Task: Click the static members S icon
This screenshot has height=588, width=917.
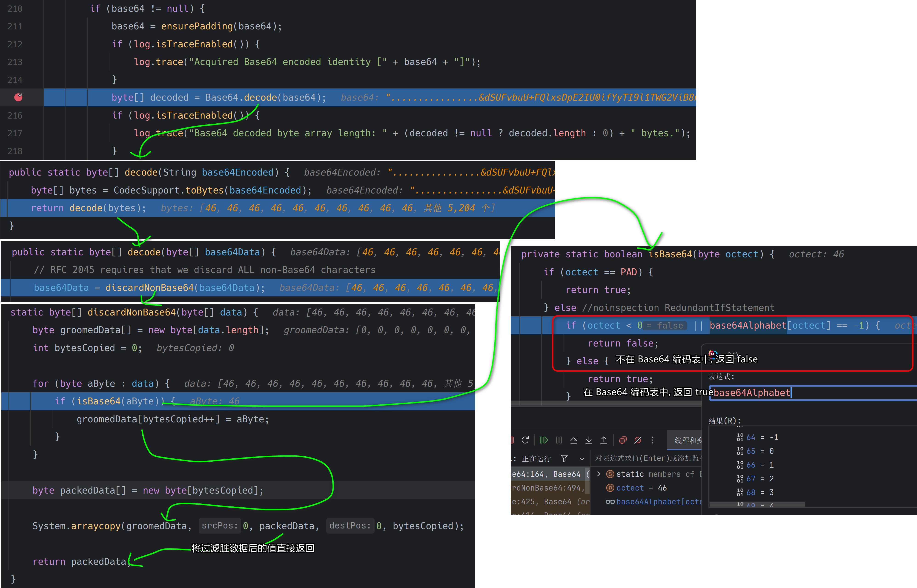Action: coord(610,474)
